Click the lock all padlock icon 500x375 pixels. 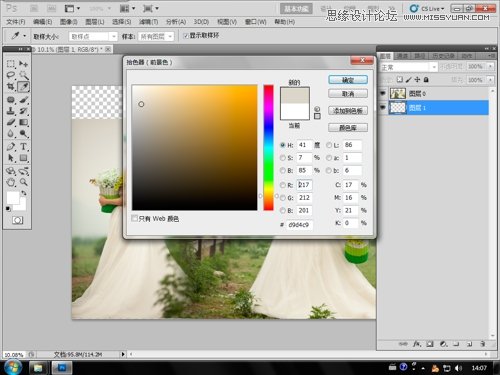click(x=426, y=80)
